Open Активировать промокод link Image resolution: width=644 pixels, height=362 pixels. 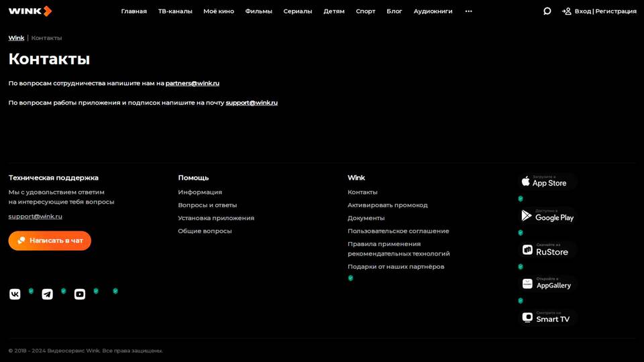[x=388, y=205]
